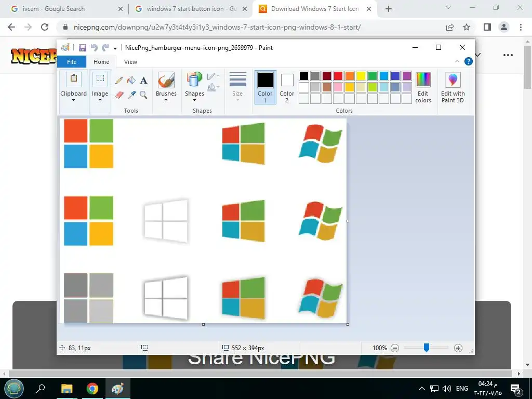
Task: Switch to the View ribbon tab
Action: click(x=130, y=62)
